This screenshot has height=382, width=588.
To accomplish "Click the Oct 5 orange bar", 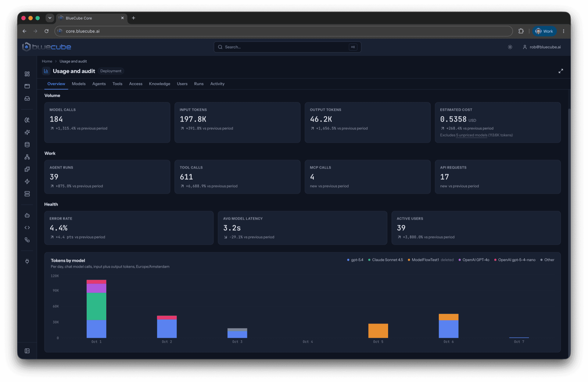I will coord(378,331).
